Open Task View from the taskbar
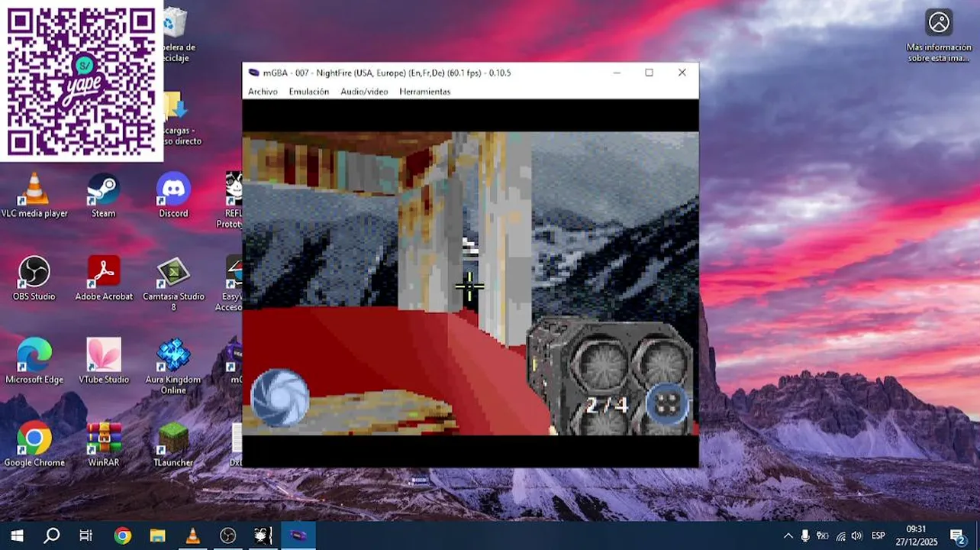Image resolution: width=980 pixels, height=550 pixels. pyautogui.click(x=85, y=535)
